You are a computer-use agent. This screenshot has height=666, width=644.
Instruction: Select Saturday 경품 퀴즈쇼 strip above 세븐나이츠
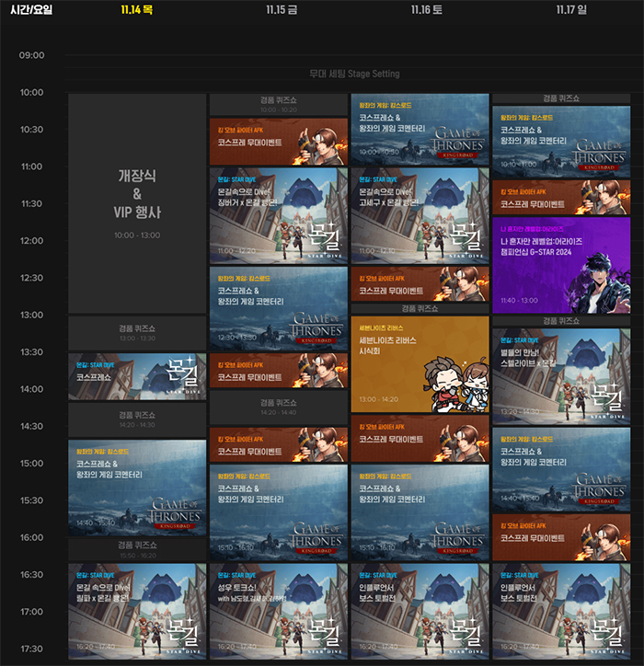point(420,308)
